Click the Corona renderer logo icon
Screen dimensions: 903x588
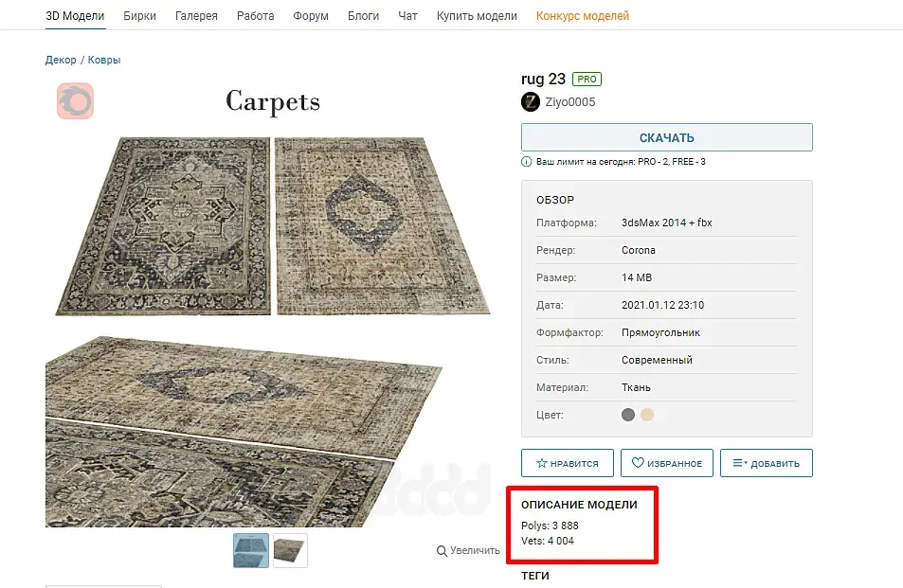click(75, 101)
